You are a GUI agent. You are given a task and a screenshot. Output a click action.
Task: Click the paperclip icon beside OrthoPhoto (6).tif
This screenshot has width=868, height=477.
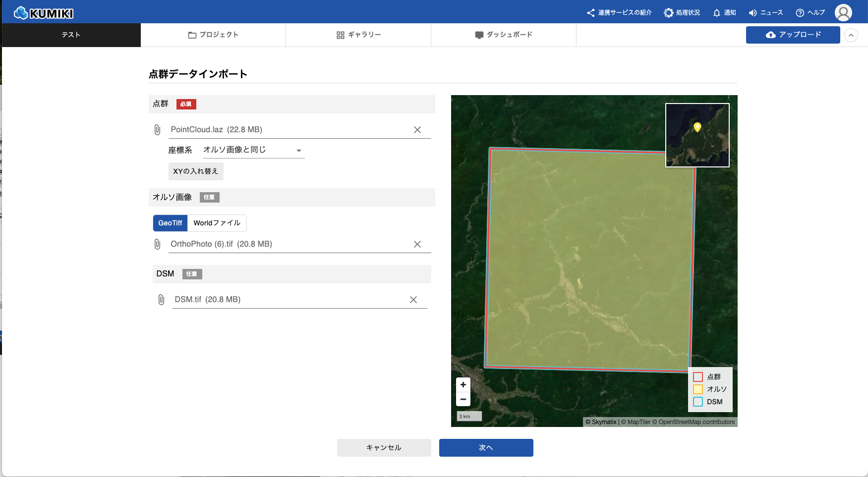(157, 244)
